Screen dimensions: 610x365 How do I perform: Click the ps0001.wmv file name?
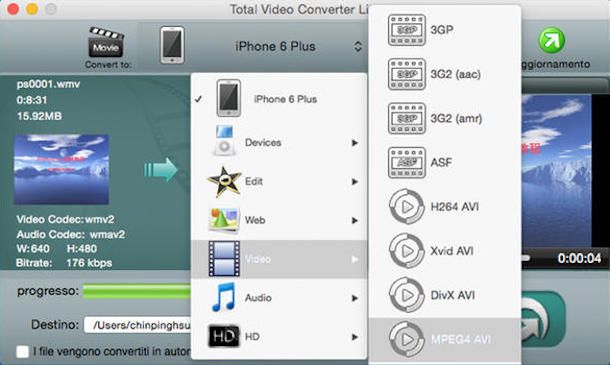48,84
